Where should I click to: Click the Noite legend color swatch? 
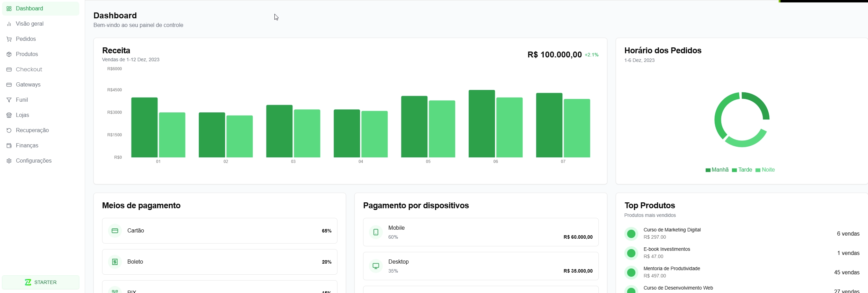(758, 170)
